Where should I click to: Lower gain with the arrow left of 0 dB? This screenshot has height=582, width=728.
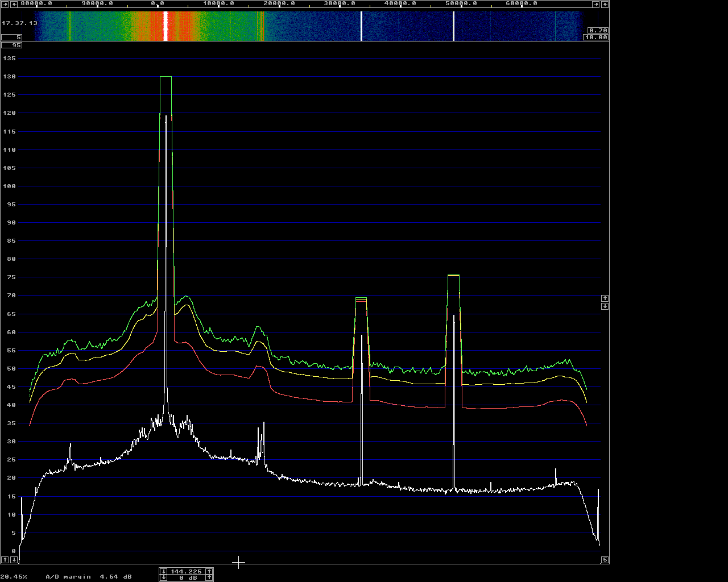pyautogui.click(x=164, y=577)
